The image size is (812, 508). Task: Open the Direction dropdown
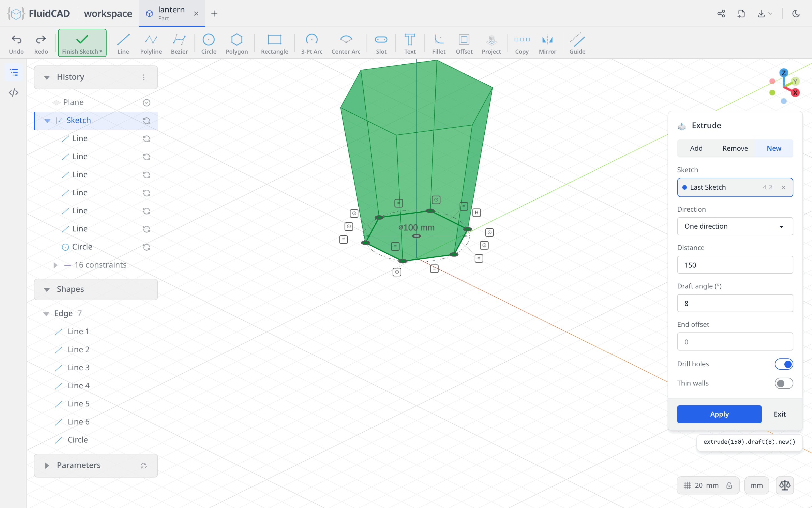(735, 226)
